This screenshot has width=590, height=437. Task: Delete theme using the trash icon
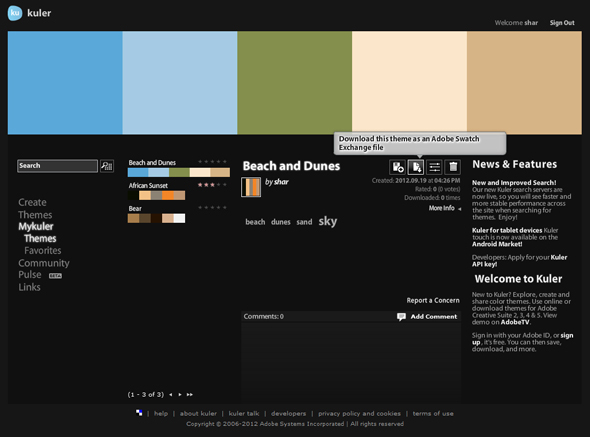point(453,167)
